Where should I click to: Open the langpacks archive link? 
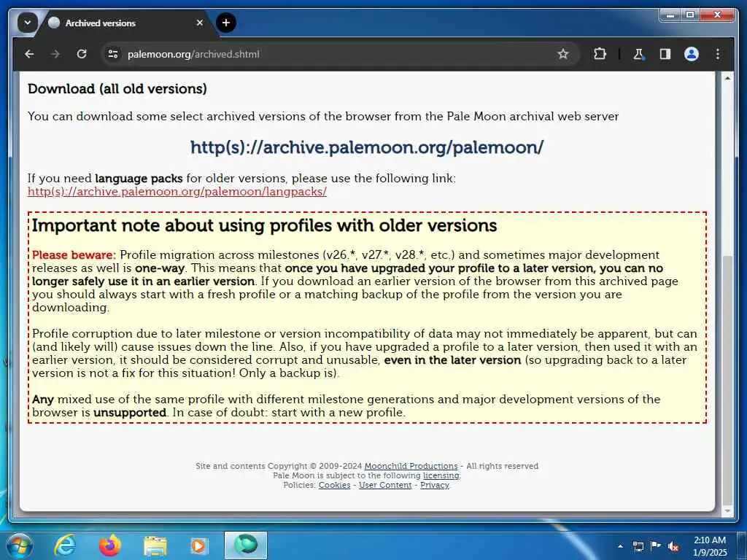177,192
